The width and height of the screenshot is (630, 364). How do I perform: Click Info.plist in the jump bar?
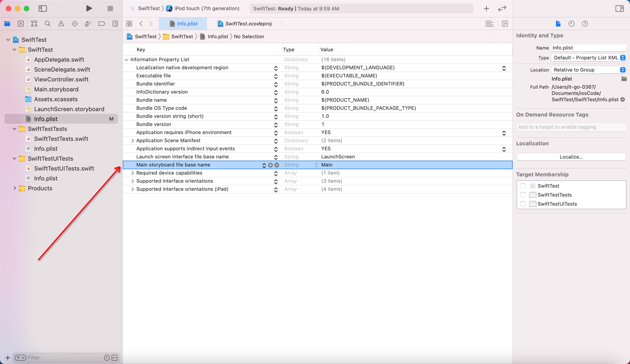[214, 36]
